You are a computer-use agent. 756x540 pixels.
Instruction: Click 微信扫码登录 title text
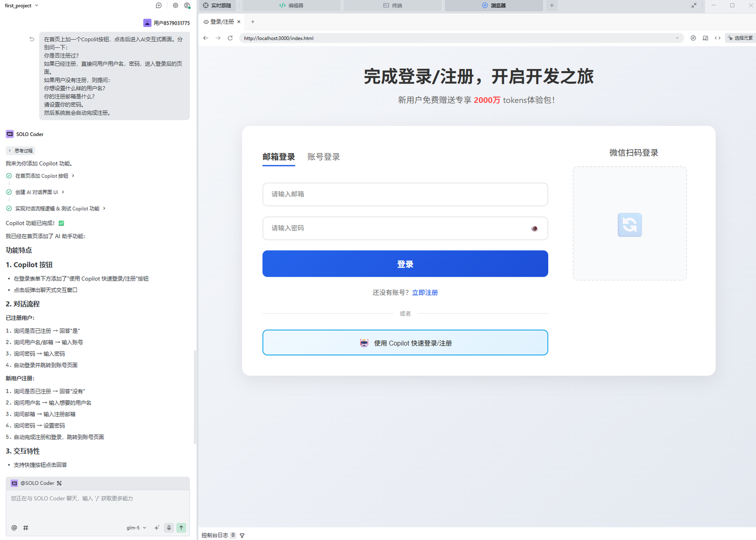click(634, 153)
